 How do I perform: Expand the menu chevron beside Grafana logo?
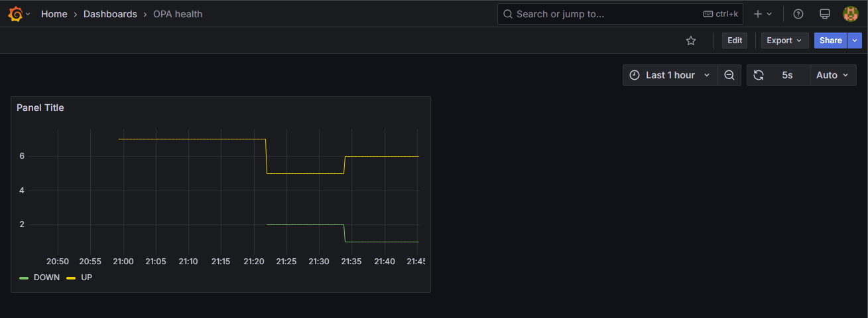(x=28, y=14)
